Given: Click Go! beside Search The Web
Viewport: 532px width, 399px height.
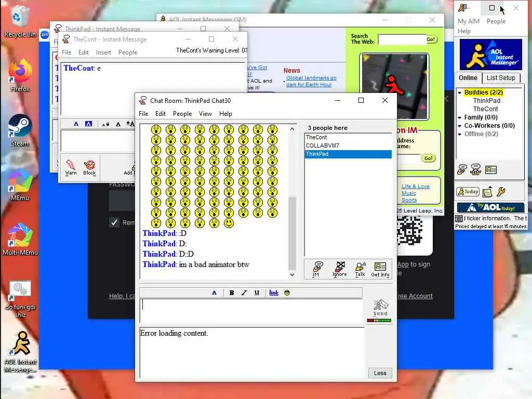Looking at the screenshot, I should tap(431, 39).
